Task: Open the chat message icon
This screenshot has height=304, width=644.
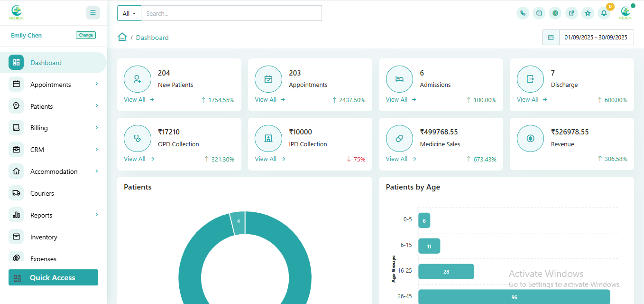Action: tap(539, 13)
